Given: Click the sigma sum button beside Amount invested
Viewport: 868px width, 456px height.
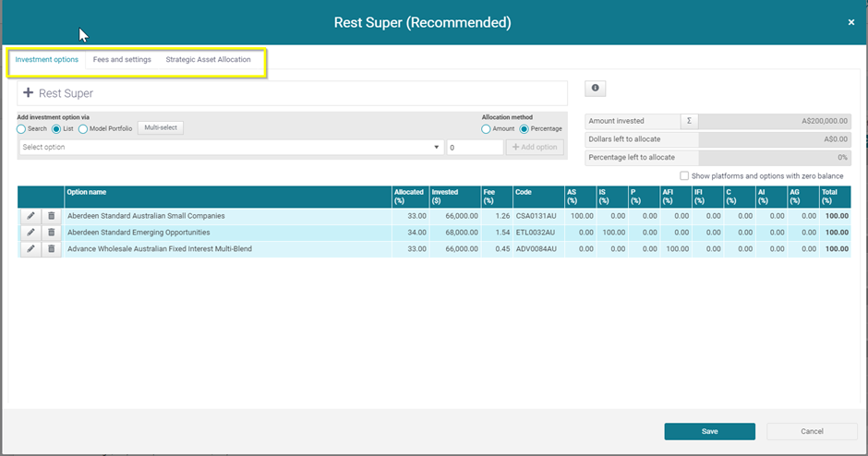Looking at the screenshot, I should coord(689,121).
